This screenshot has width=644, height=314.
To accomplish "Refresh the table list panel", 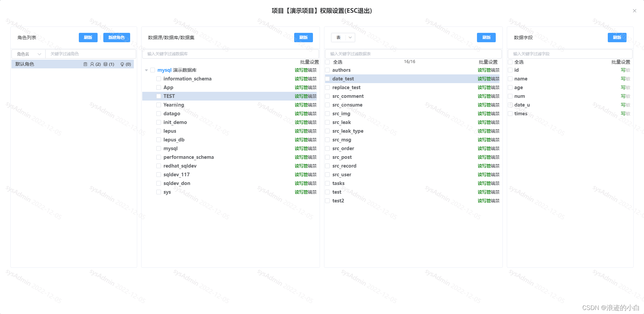I will coord(486,38).
